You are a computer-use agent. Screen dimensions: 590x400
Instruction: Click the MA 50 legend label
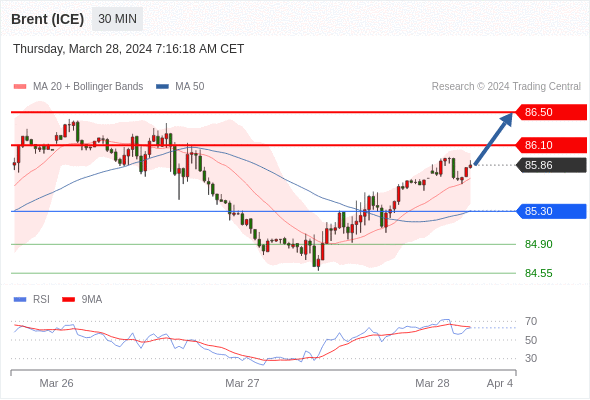pyautogui.click(x=190, y=87)
